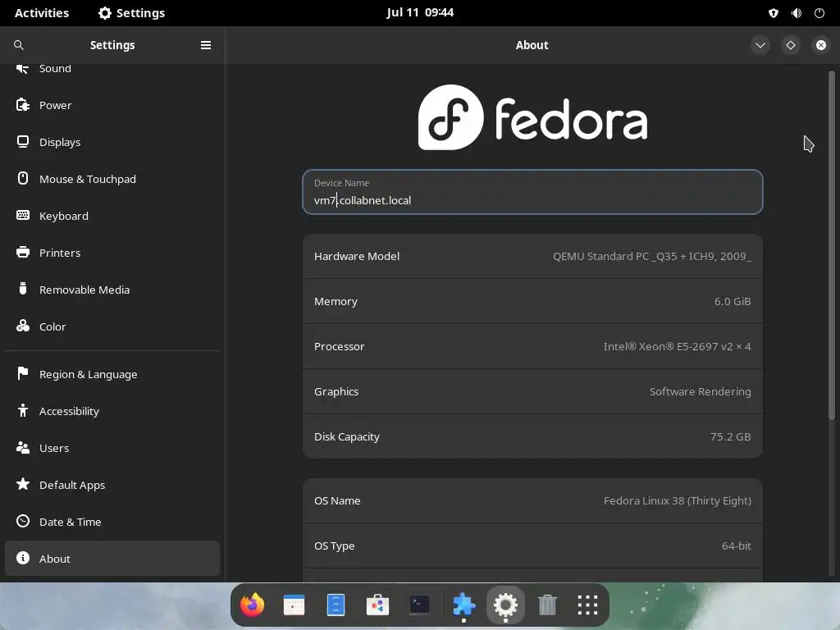Viewport: 840px width, 630px height.
Task: Click the Disk Capacity 75.2 GB value
Action: click(730, 436)
